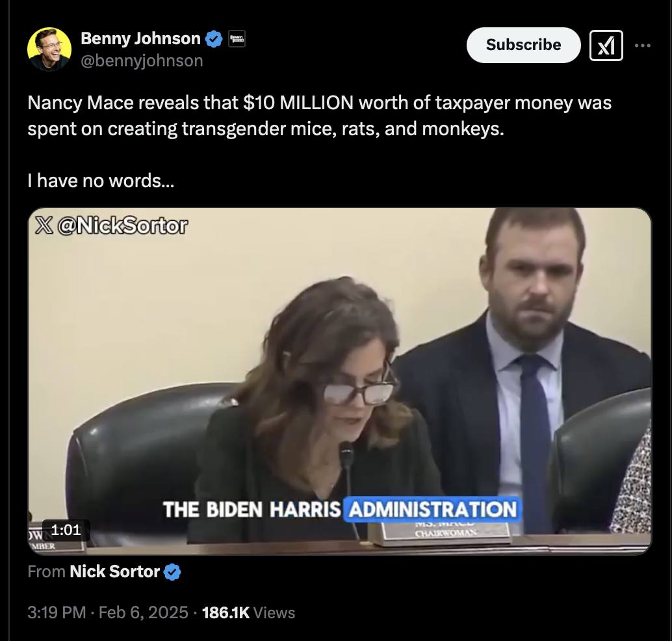Click the 1:01 video duration label
Screen dimensions: 672x641
pos(66,530)
